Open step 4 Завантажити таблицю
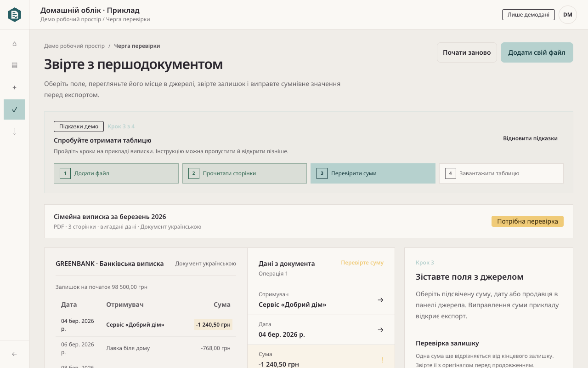 (x=501, y=173)
